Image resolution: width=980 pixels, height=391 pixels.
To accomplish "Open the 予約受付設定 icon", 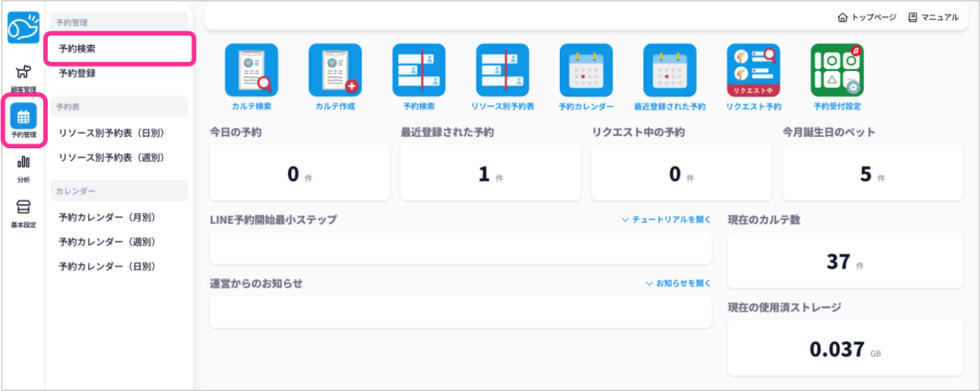I will pyautogui.click(x=836, y=71).
